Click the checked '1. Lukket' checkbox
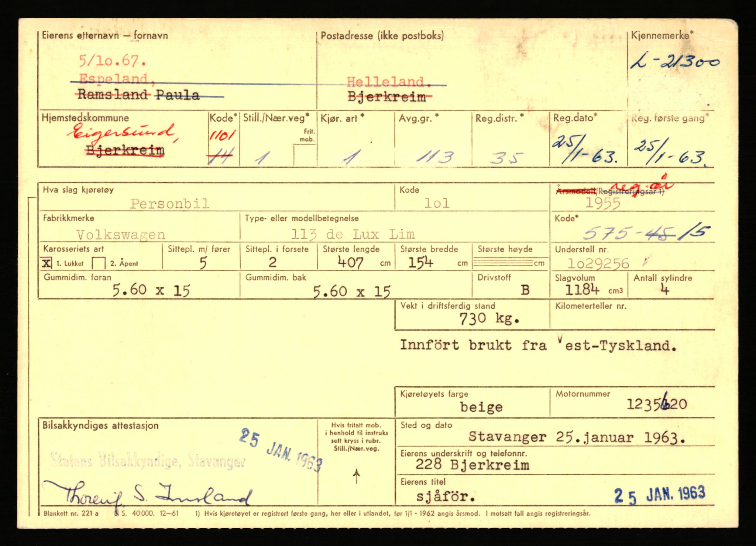 pyautogui.click(x=47, y=263)
